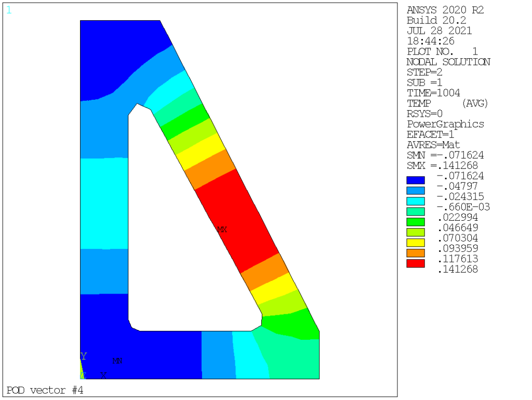Click the MX maximum marker
This screenshot has width=532, height=400.
tap(222, 230)
